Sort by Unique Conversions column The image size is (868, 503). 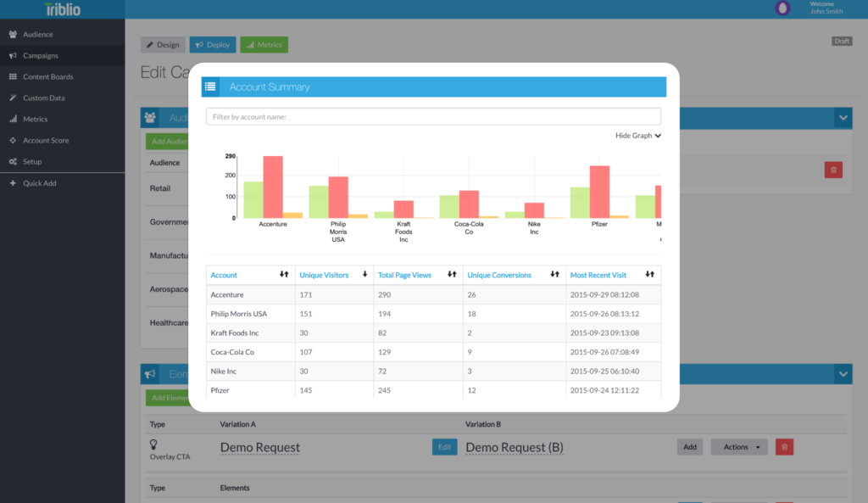click(x=498, y=276)
